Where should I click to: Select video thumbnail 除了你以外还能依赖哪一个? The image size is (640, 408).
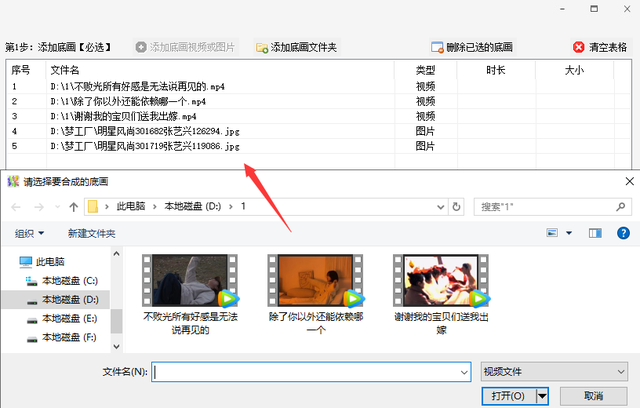[316, 295]
